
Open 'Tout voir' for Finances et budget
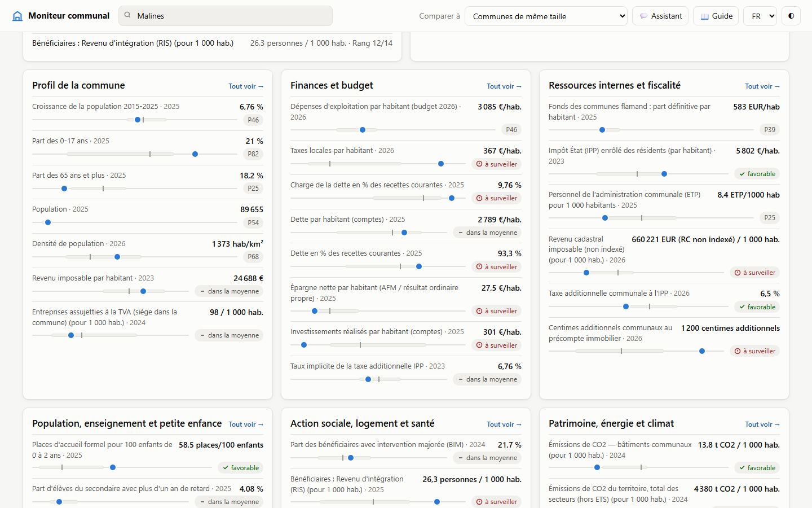[x=504, y=86]
